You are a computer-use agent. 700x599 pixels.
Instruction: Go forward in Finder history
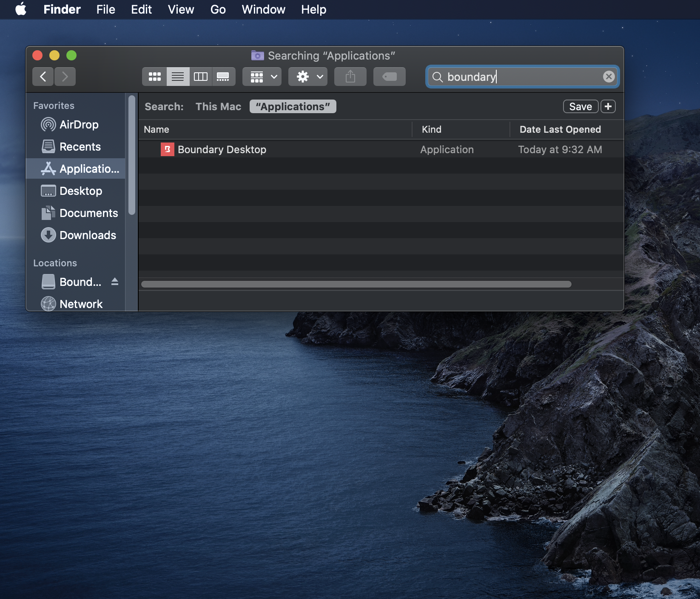coord(65,77)
